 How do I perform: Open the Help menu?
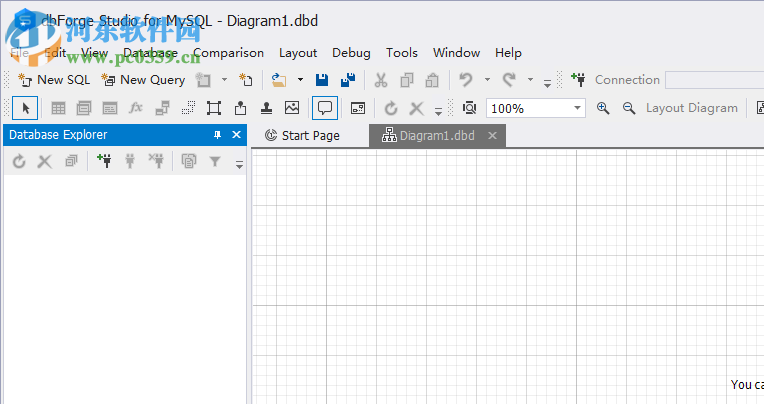click(508, 53)
